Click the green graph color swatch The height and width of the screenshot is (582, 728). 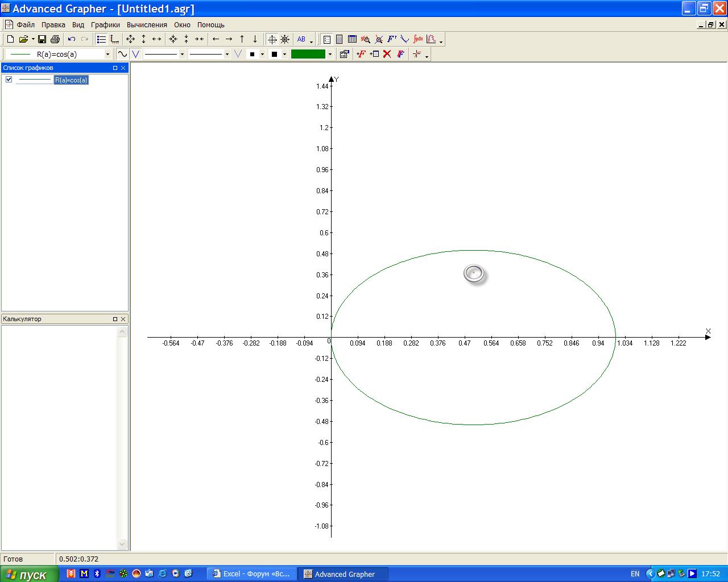pos(308,54)
